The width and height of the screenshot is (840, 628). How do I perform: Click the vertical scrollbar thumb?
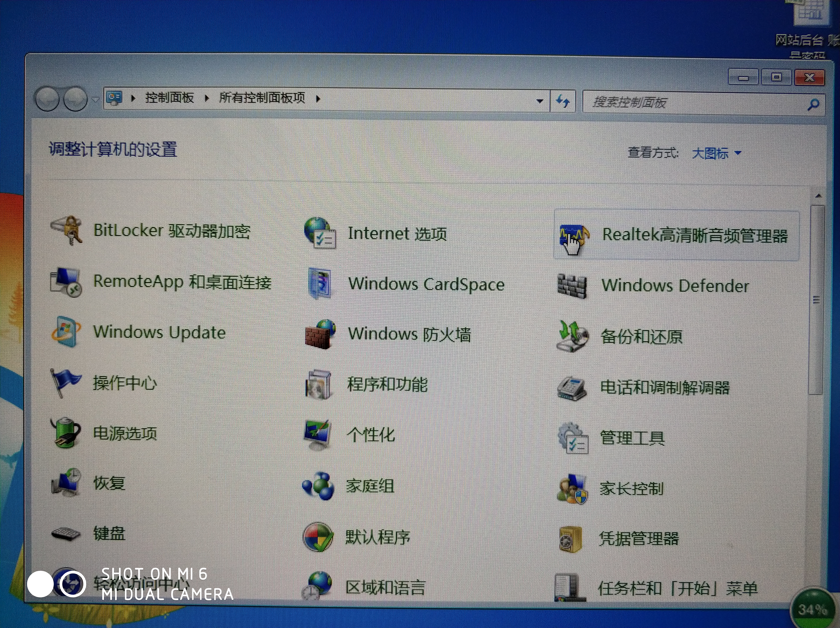[x=816, y=300]
